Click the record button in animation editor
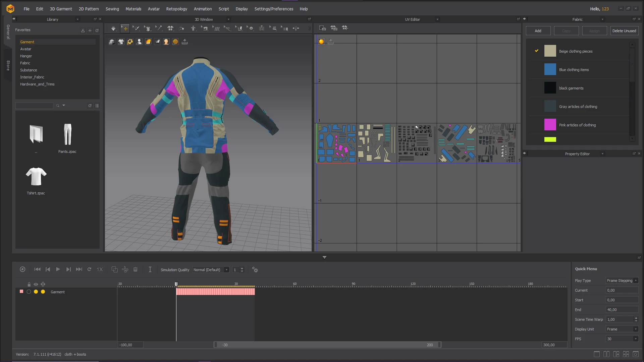This screenshot has width=644, height=362. 22,269
